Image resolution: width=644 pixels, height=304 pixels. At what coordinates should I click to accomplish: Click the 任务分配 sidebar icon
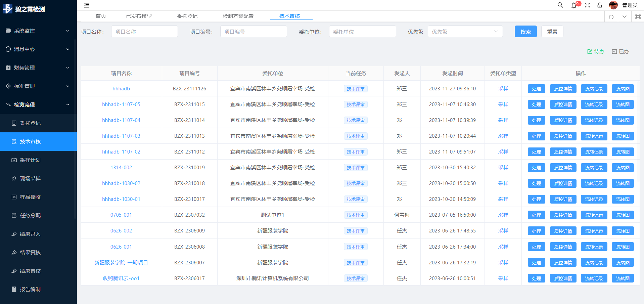click(x=14, y=216)
